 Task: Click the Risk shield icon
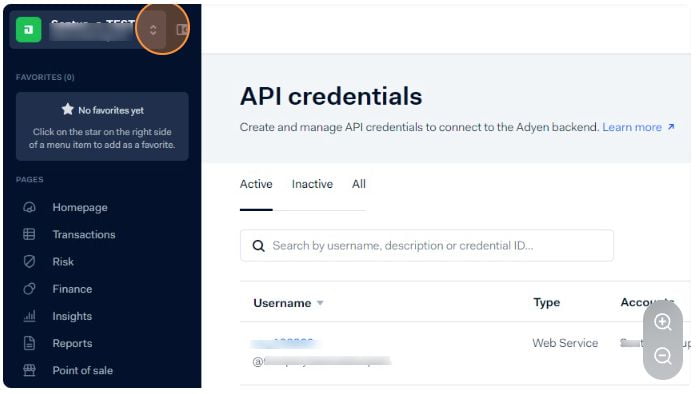point(29,261)
